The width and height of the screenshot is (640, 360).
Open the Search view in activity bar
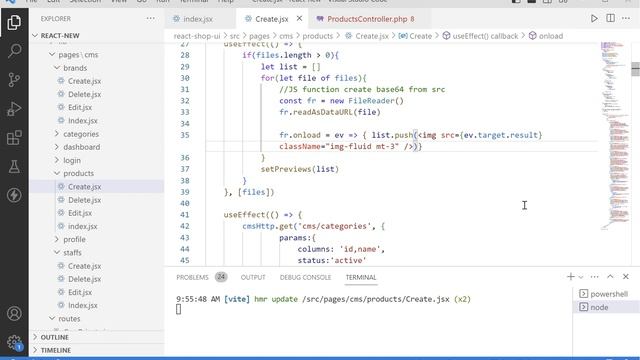[14, 51]
